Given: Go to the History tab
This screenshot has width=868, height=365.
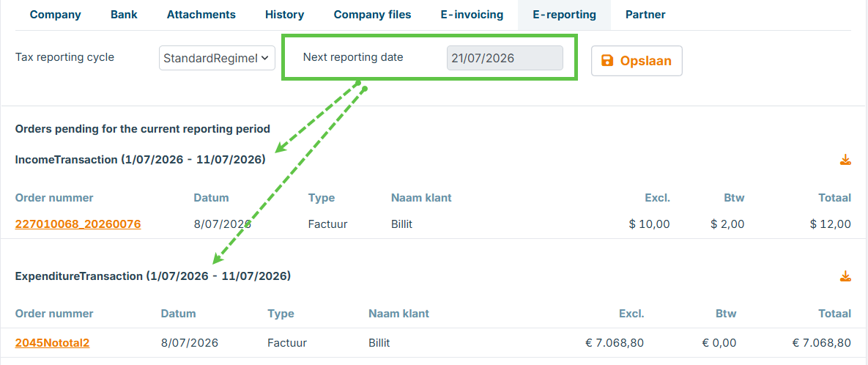Looking at the screenshot, I should pos(284,15).
